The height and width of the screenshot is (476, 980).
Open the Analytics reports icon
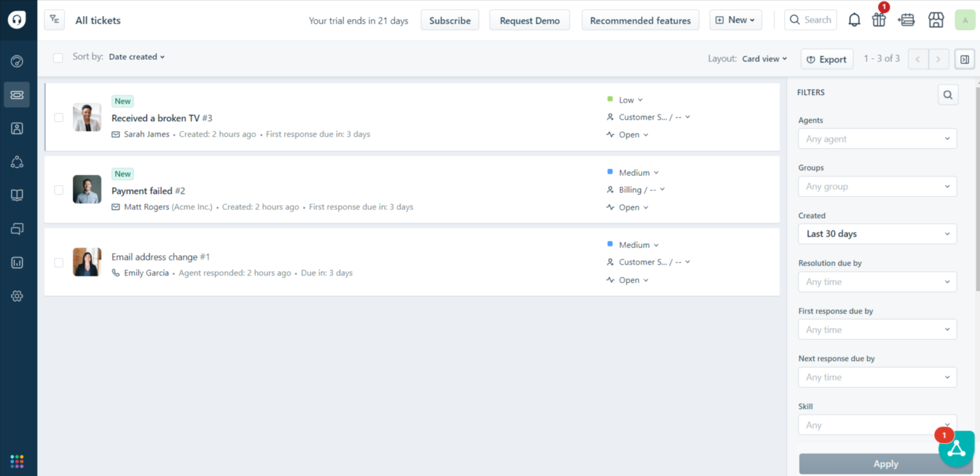point(17,262)
